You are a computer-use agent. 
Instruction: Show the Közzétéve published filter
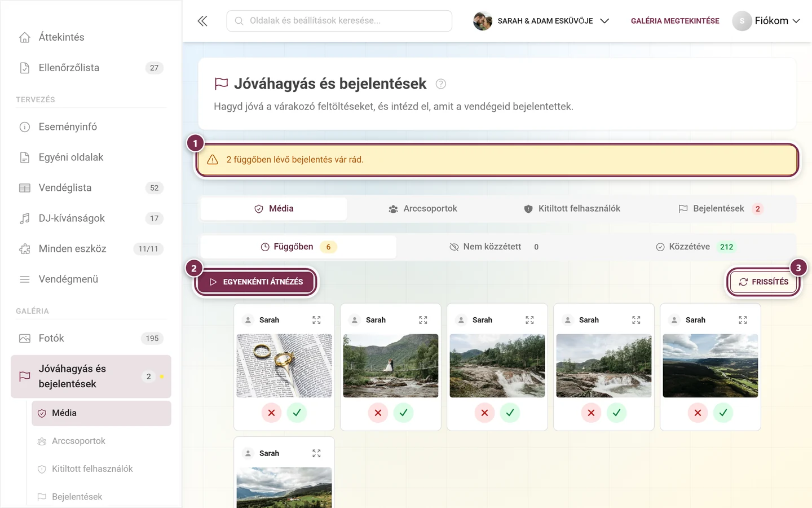tap(695, 247)
